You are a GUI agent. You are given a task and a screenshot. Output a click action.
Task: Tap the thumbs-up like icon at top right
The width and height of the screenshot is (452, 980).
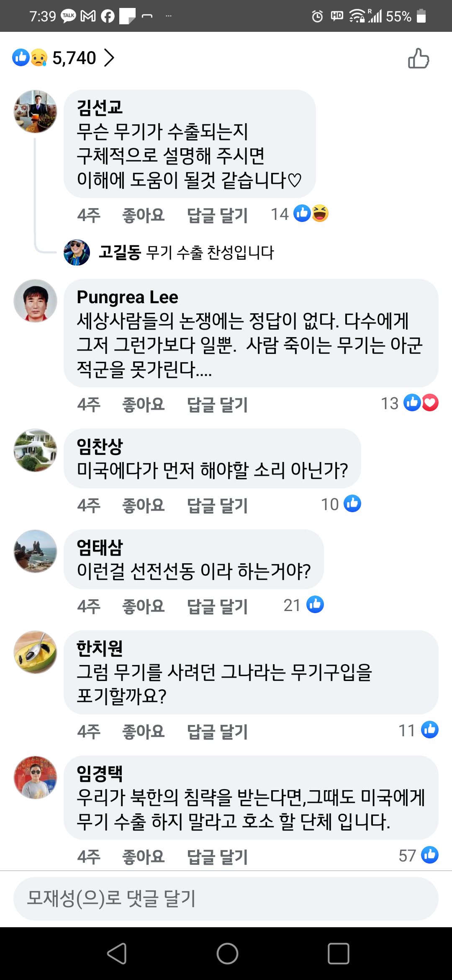tap(419, 58)
